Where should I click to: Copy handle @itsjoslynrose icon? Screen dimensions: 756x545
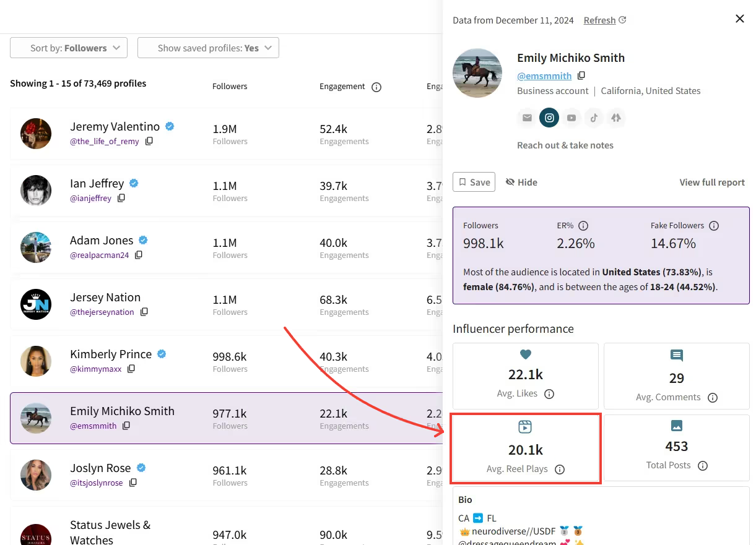pyautogui.click(x=133, y=483)
